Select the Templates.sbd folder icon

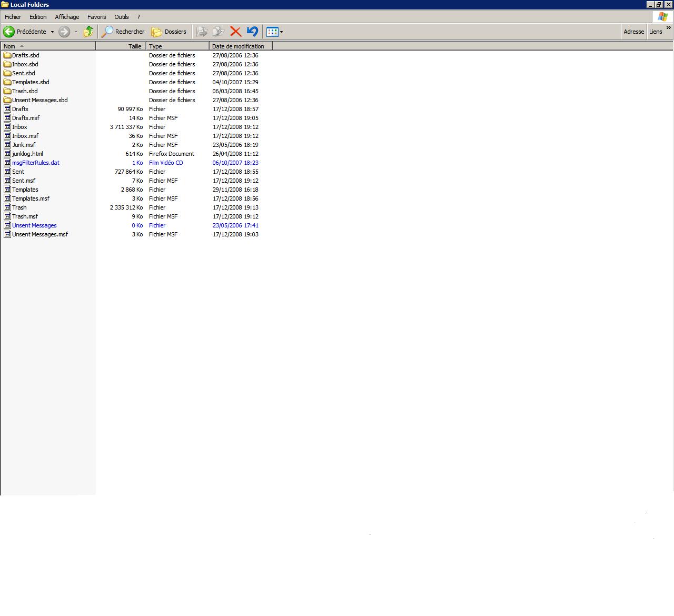(7, 82)
